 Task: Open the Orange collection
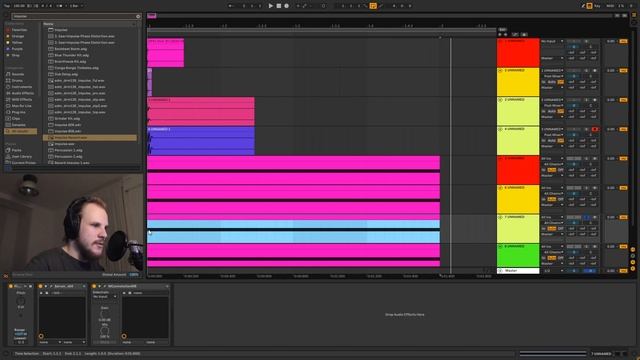pyautogui.click(x=18, y=36)
